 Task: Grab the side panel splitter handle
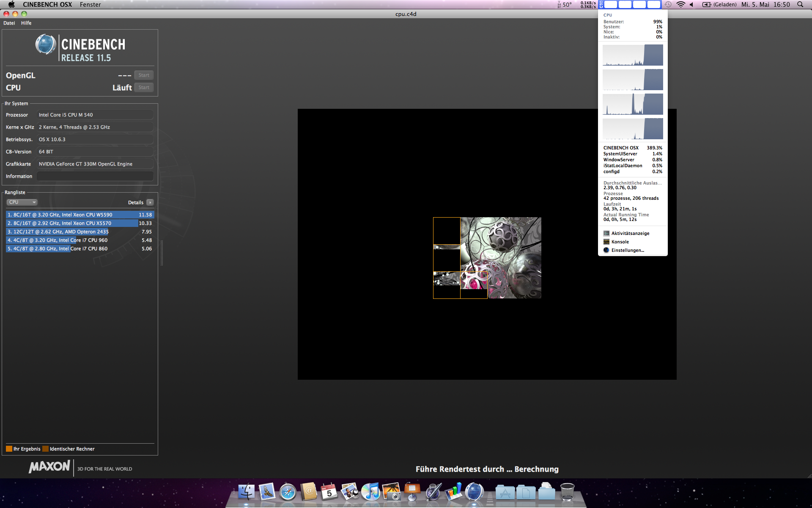click(162, 253)
